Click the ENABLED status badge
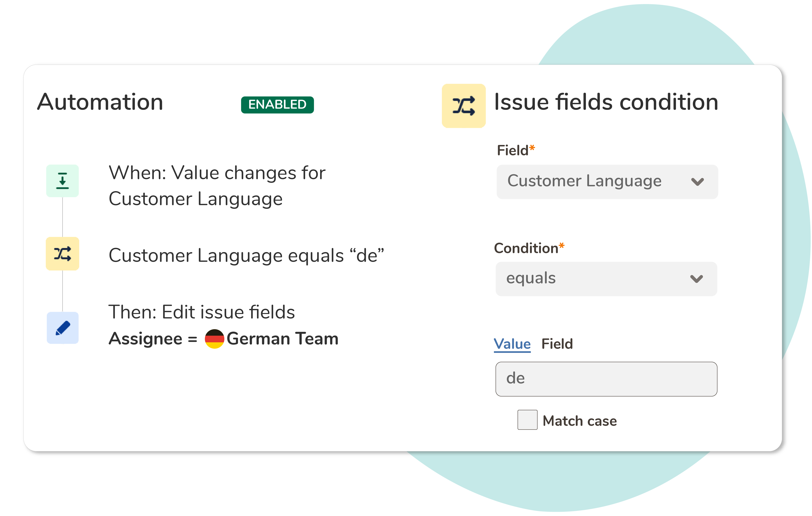Viewport: 812px width, 516px height. click(277, 105)
